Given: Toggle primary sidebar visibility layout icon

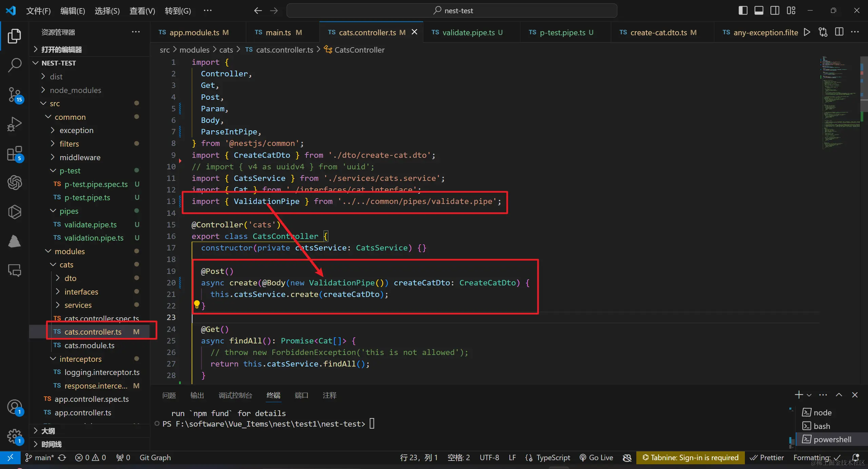Looking at the screenshot, I should point(743,11).
